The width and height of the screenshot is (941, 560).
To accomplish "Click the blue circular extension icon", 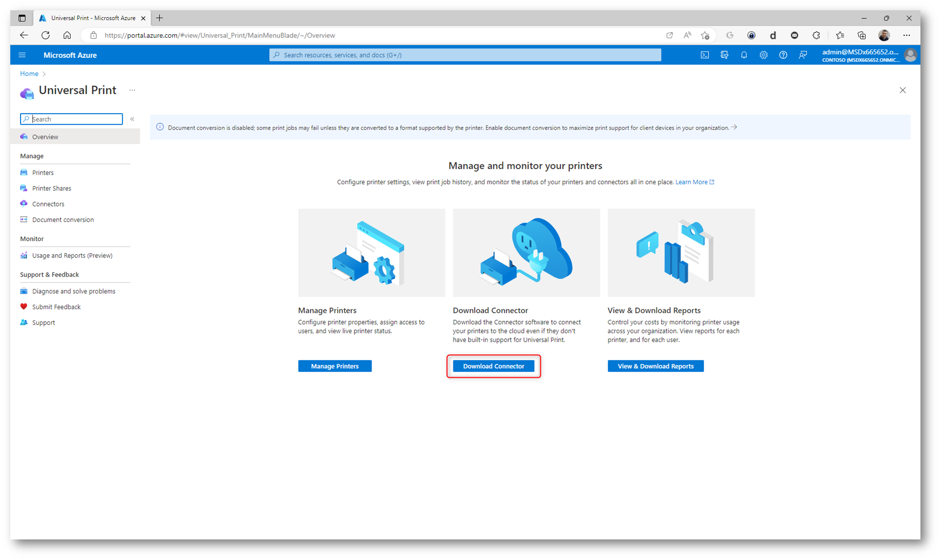I will click(751, 35).
